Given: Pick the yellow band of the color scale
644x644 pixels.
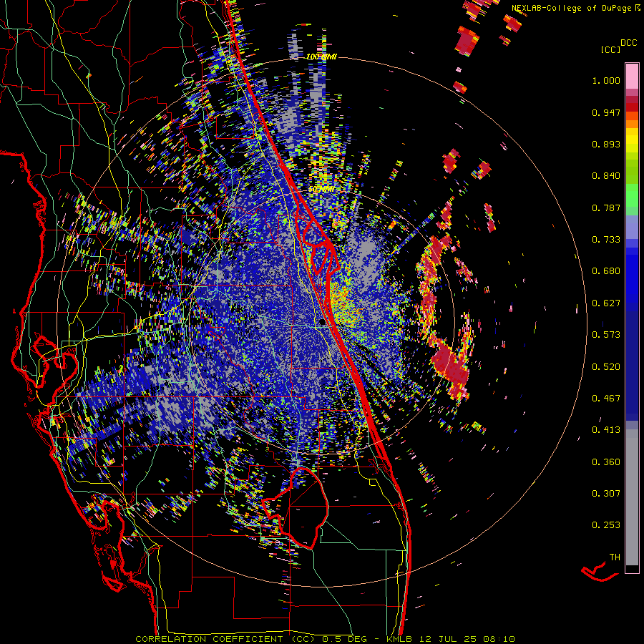Looking at the screenshot, I should [632, 140].
